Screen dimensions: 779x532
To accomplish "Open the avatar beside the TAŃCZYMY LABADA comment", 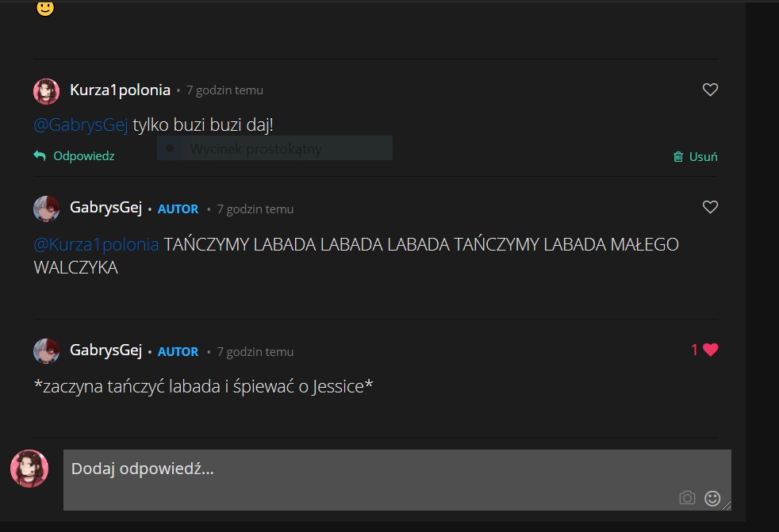I will click(x=46, y=209).
